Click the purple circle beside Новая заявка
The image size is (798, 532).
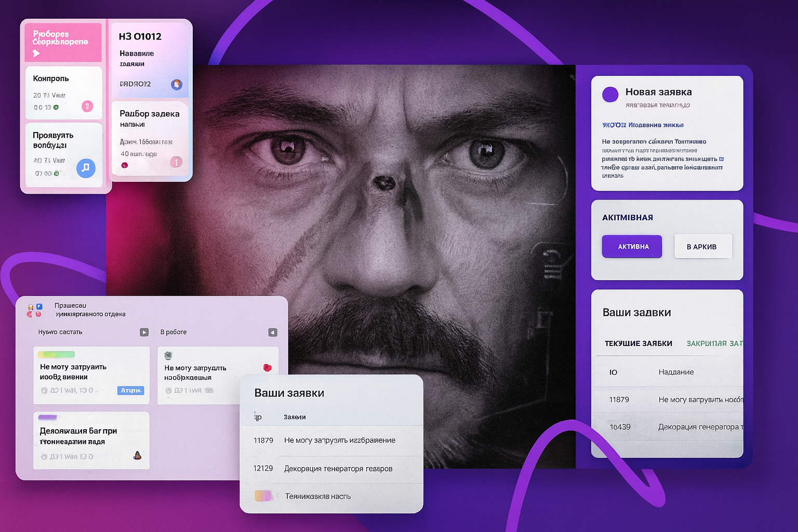610,94
